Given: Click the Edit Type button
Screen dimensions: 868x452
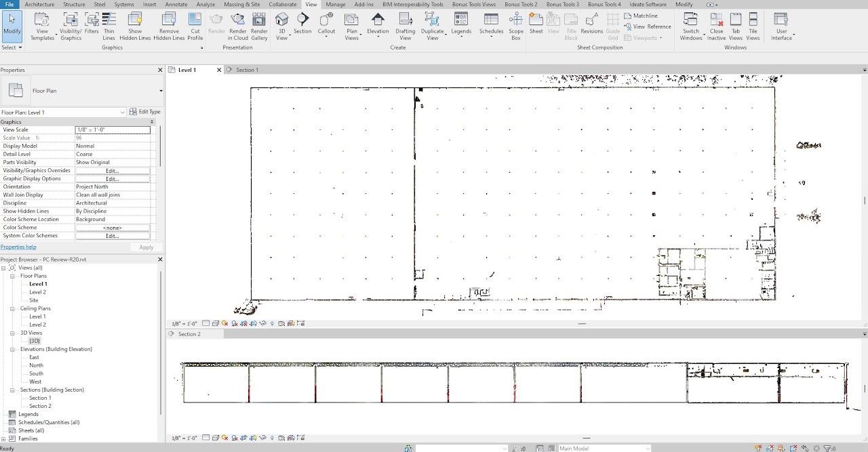Looking at the screenshot, I should [x=145, y=112].
